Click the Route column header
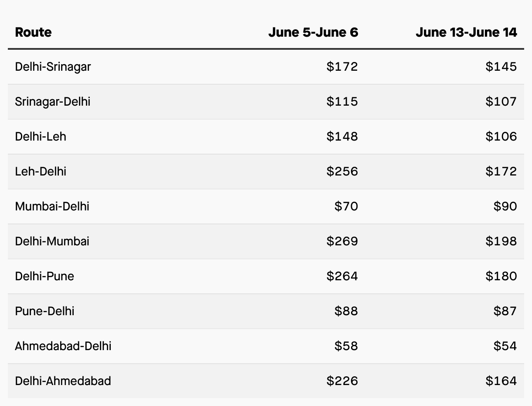This screenshot has height=406, width=532. click(33, 32)
